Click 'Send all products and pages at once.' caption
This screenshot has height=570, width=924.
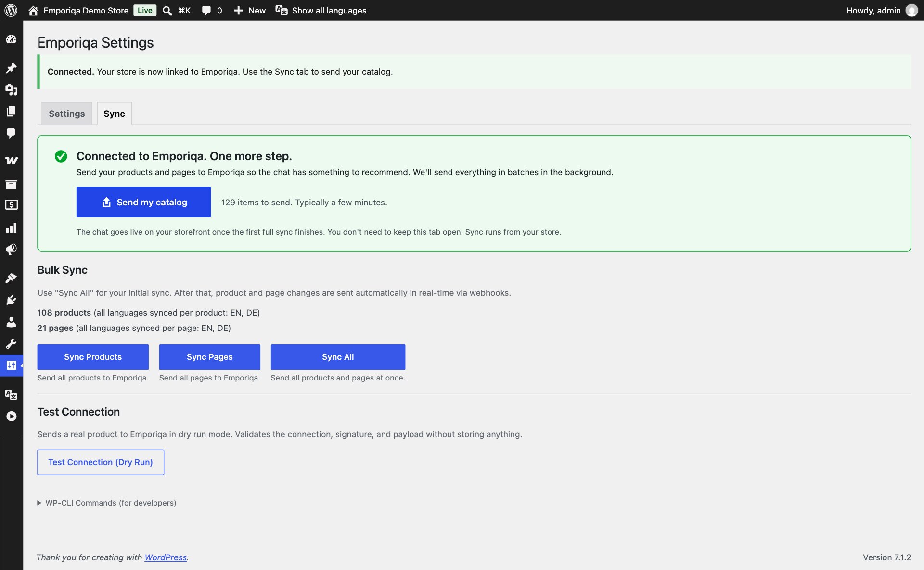338,378
